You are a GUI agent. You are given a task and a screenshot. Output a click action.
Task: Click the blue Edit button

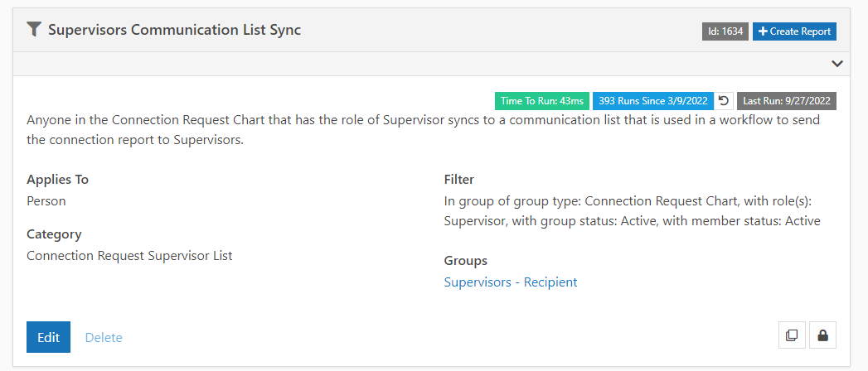pos(48,337)
